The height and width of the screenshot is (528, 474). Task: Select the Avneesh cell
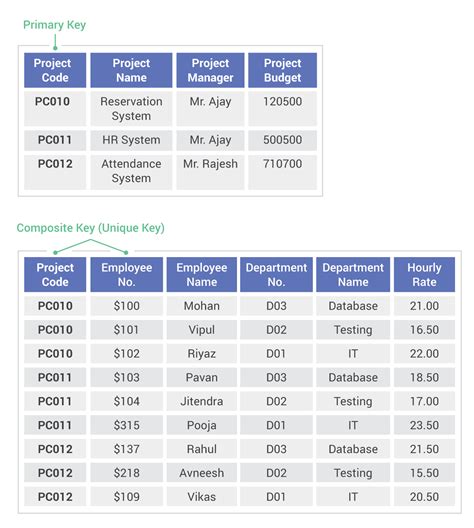point(202,473)
